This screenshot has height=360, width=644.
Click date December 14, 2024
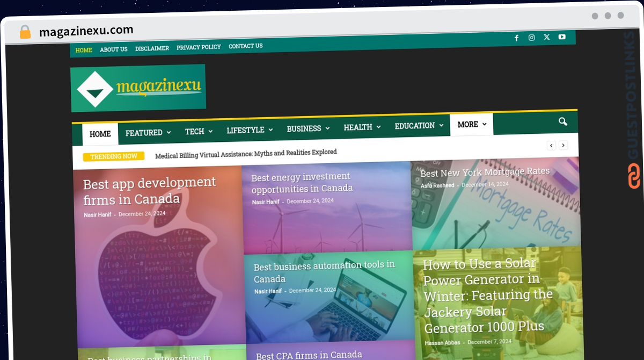click(x=485, y=184)
